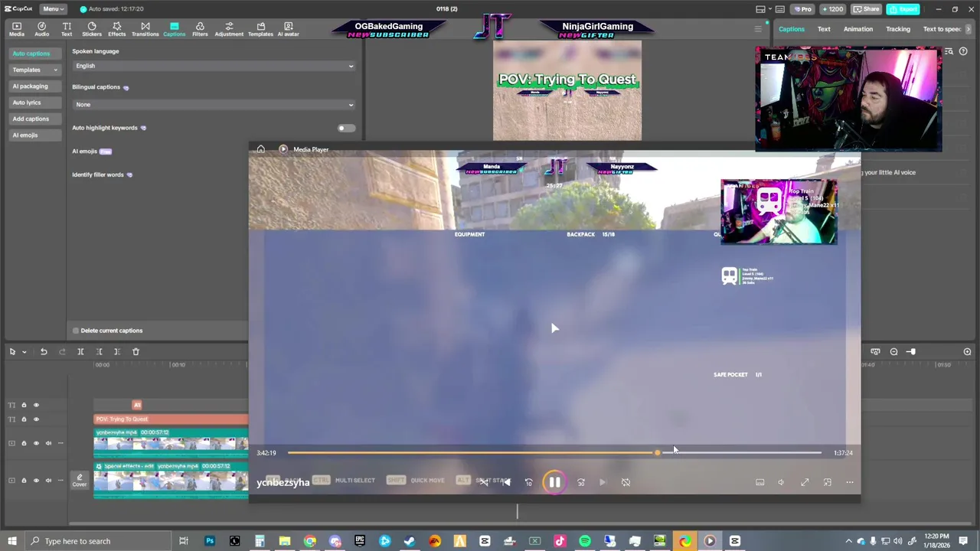This screenshot has width=980, height=551.
Task: Open the Stickers library
Action: tap(92, 29)
